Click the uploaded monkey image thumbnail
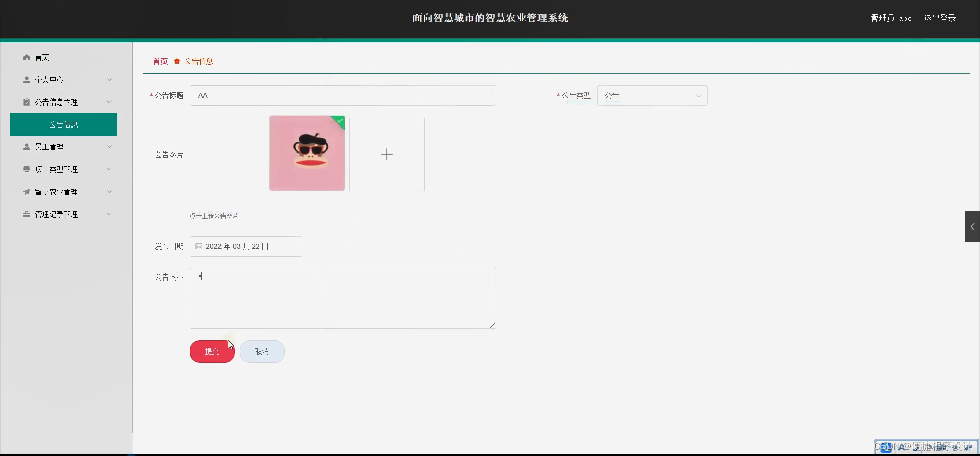Image resolution: width=980 pixels, height=456 pixels. pos(307,154)
